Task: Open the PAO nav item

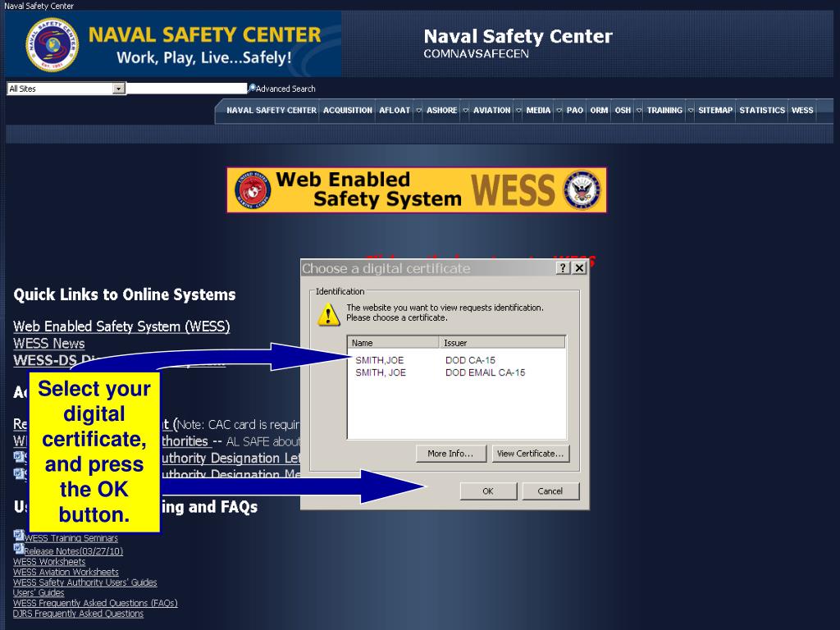Action: pos(575,111)
